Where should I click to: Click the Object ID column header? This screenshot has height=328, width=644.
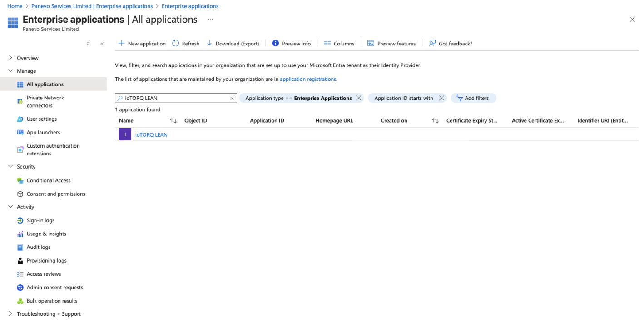click(x=196, y=121)
